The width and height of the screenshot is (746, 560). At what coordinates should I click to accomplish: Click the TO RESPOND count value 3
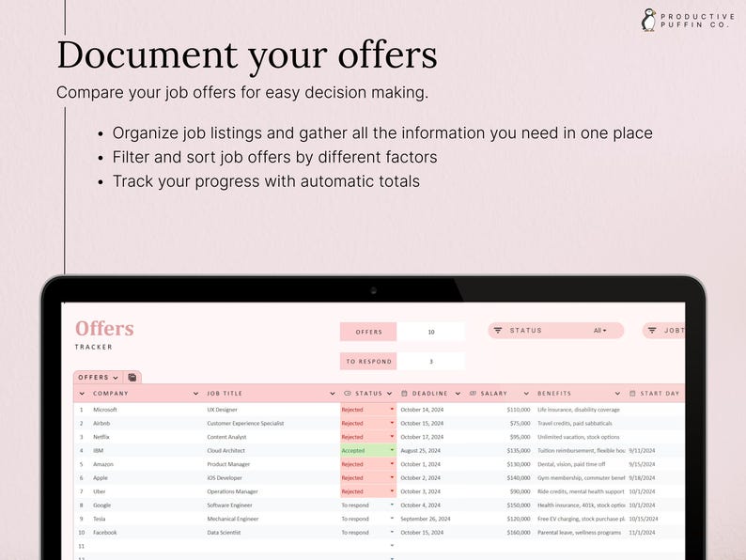click(x=431, y=362)
